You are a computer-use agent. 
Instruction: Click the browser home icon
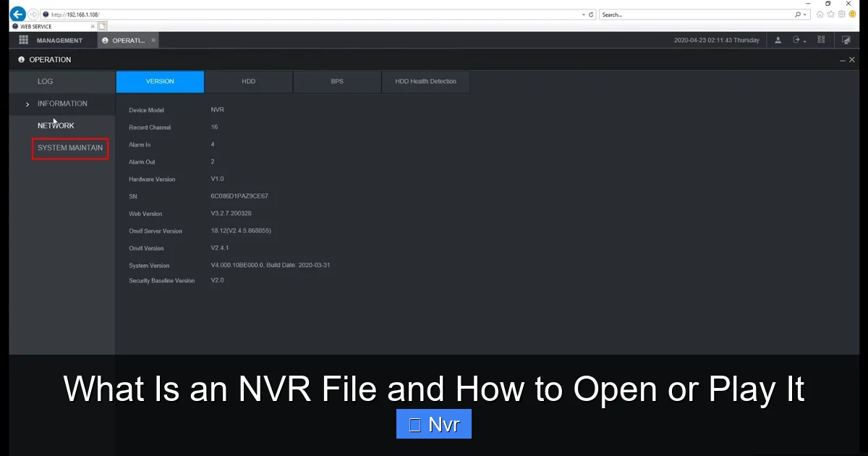[x=820, y=14]
